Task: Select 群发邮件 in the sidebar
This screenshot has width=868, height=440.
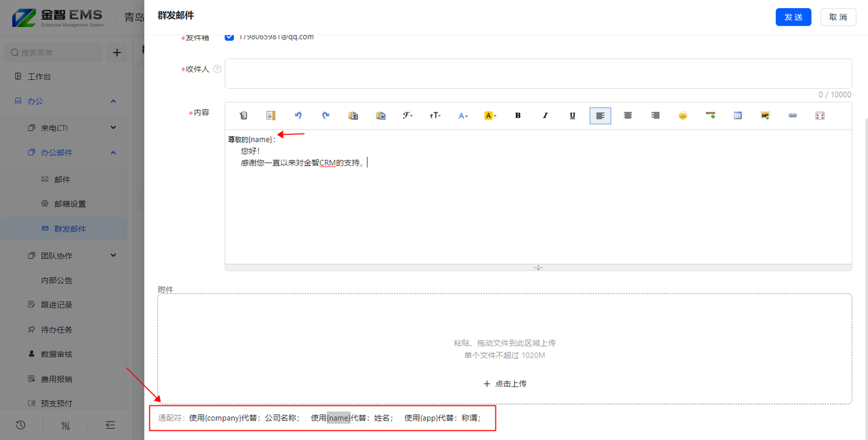Action: click(x=70, y=229)
